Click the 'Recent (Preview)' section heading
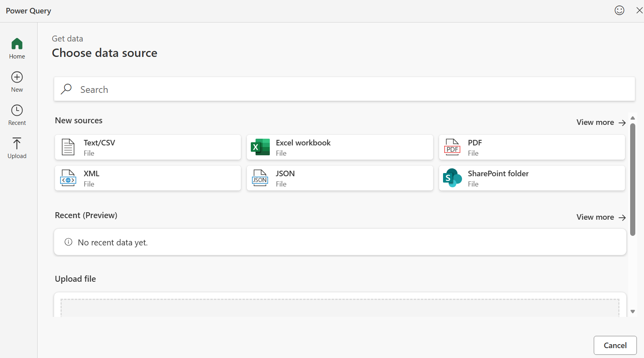 click(x=86, y=215)
